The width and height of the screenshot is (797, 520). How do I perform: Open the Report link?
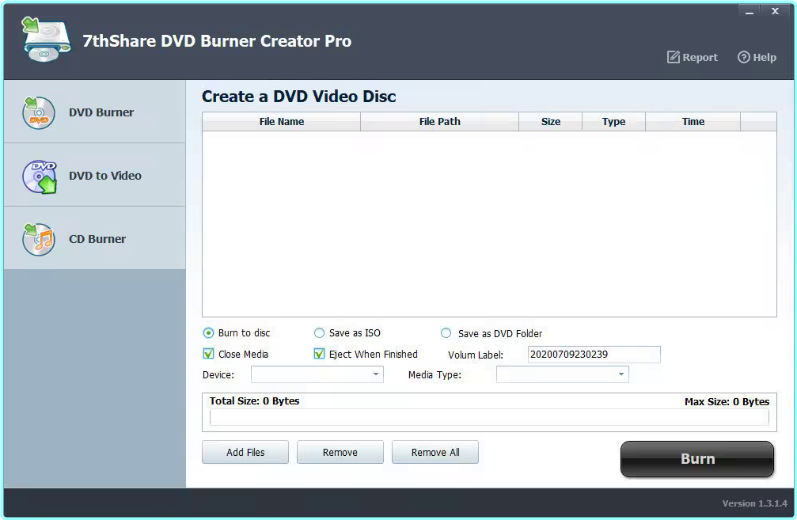pos(692,57)
